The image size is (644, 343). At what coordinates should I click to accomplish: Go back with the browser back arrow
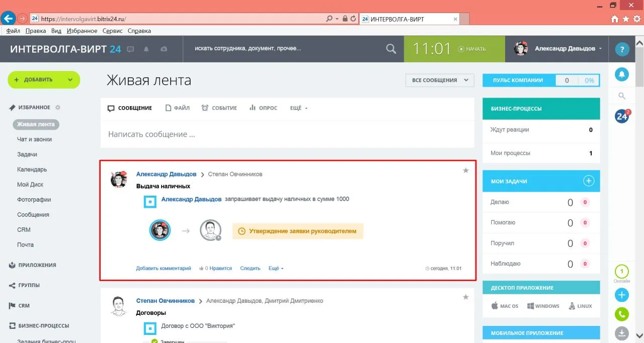point(8,19)
